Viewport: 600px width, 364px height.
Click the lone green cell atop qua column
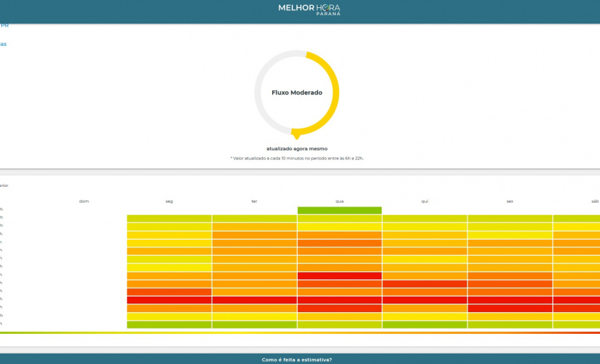click(340, 211)
